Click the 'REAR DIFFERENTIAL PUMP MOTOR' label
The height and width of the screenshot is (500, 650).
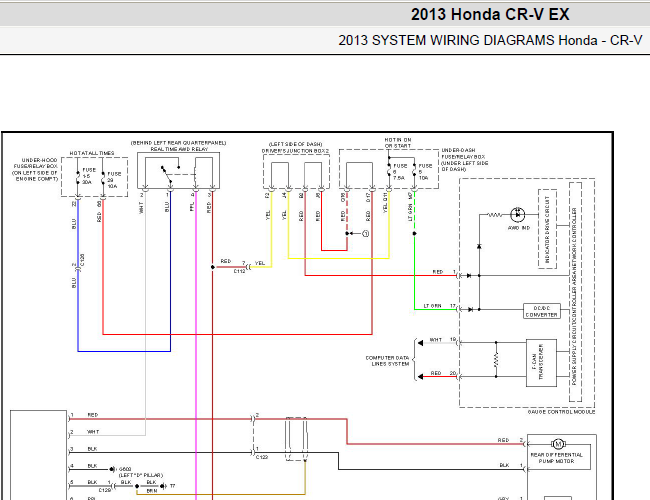pos(556,458)
